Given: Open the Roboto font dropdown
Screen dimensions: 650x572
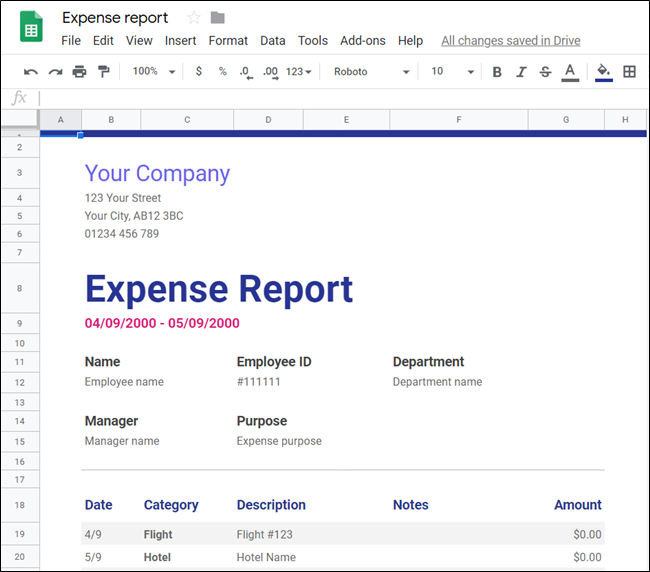Looking at the screenshot, I should pos(372,72).
